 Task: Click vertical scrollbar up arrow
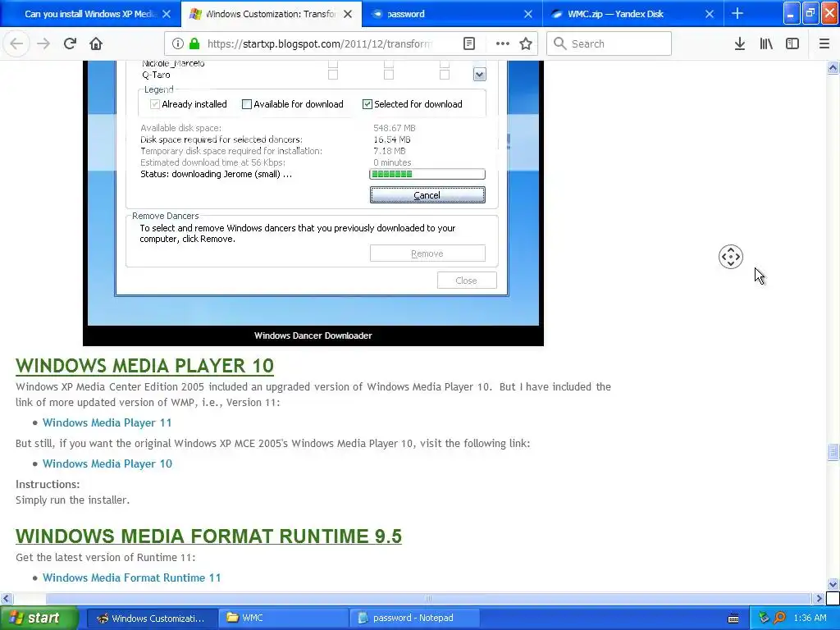click(833, 67)
